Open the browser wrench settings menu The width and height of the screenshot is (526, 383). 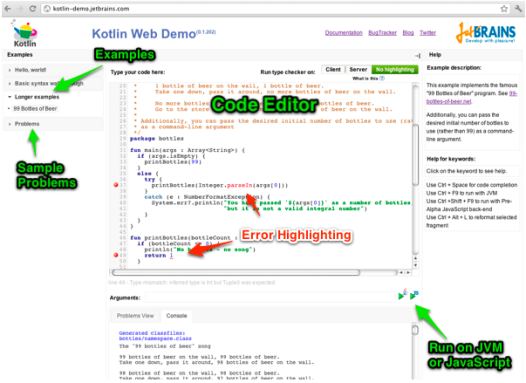click(x=519, y=9)
